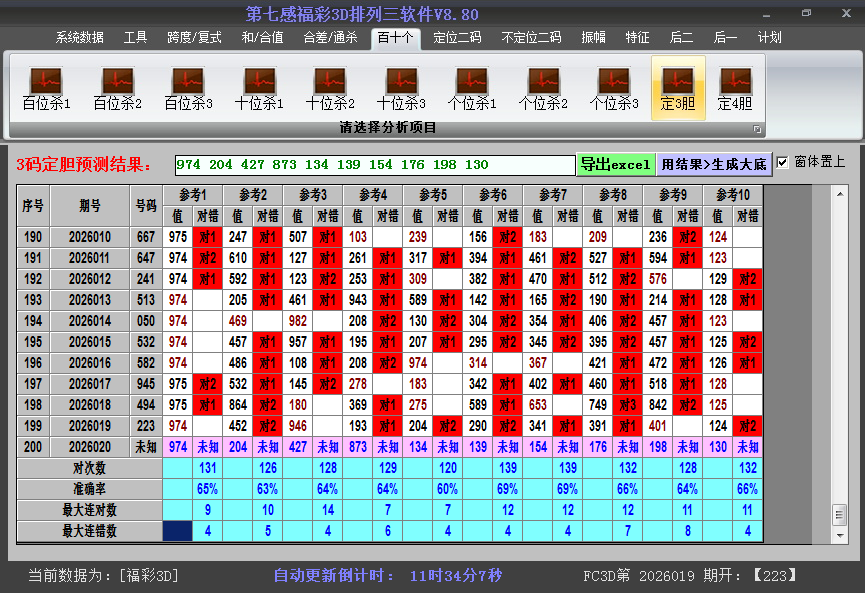Launch the 十位杀3 analysis

pos(401,88)
